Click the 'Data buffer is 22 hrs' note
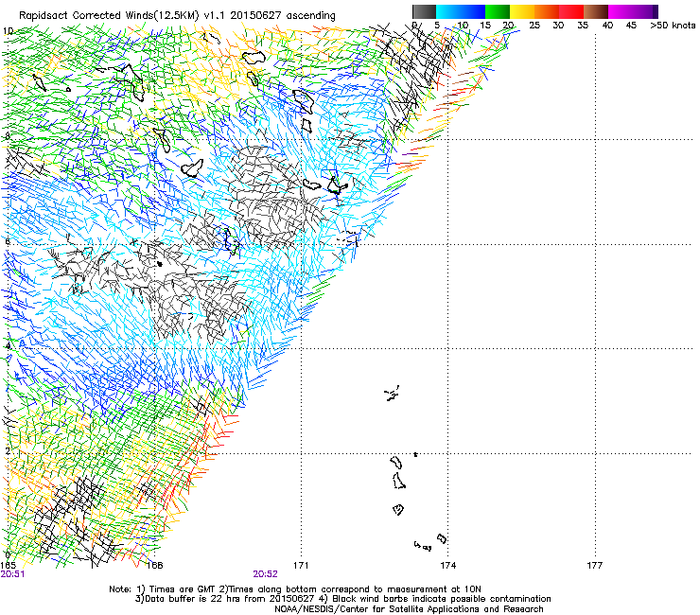Image resolution: width=700 pixels, height=615 pixels. [x=342, y=599]
